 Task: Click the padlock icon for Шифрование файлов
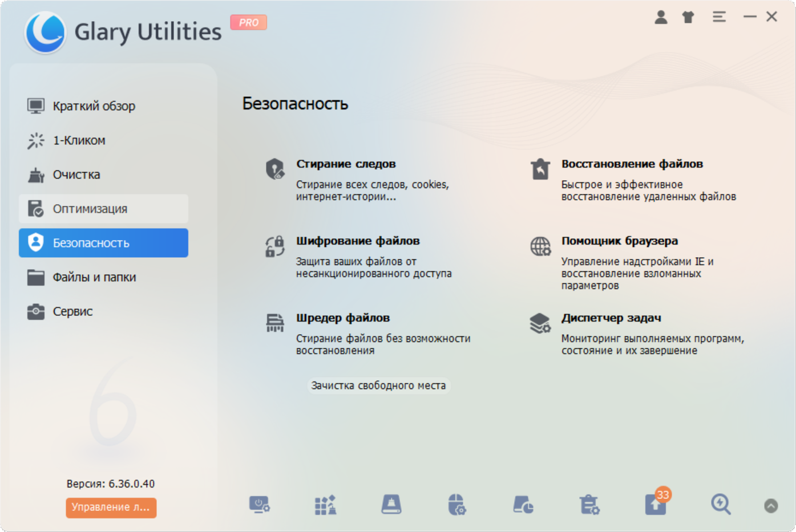coord(275,246)
